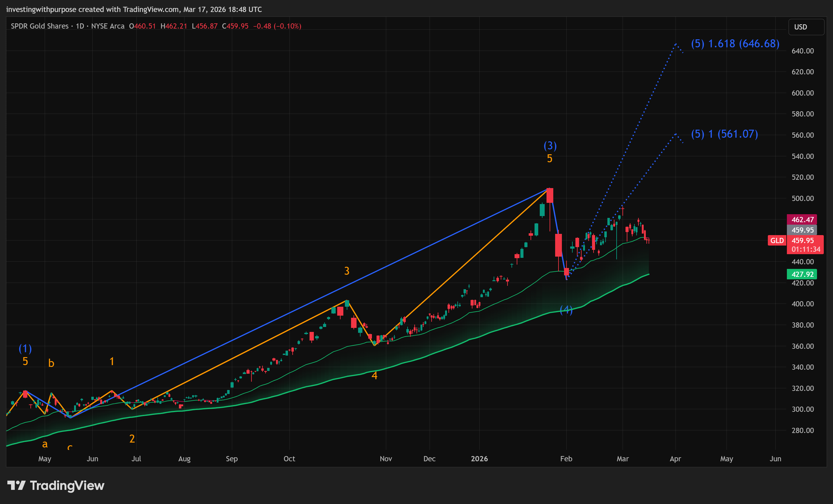The height and width of the screenshot is (504, 833).
Task: Click the TradingView logo icon
Action: 16,486
